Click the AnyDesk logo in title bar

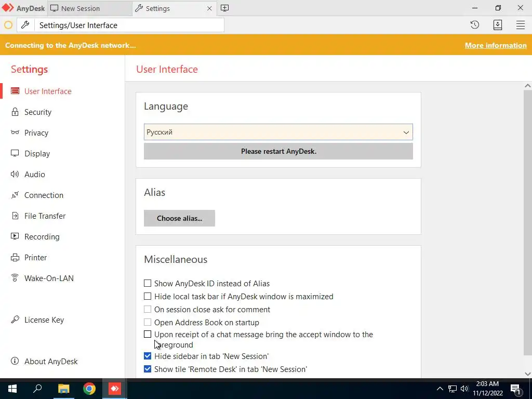click(x=7, y=7)
